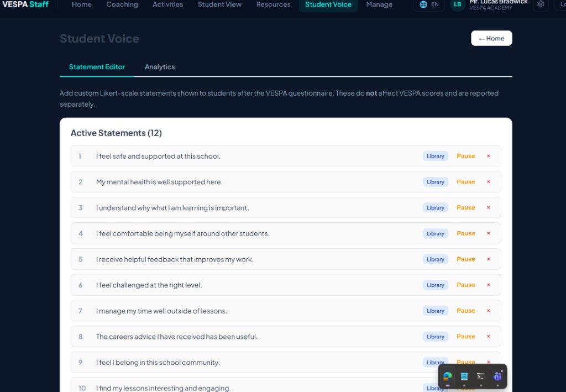566x392 pixels.
Task: Remove statement 1 with the red ×
Action: [488, 156]
